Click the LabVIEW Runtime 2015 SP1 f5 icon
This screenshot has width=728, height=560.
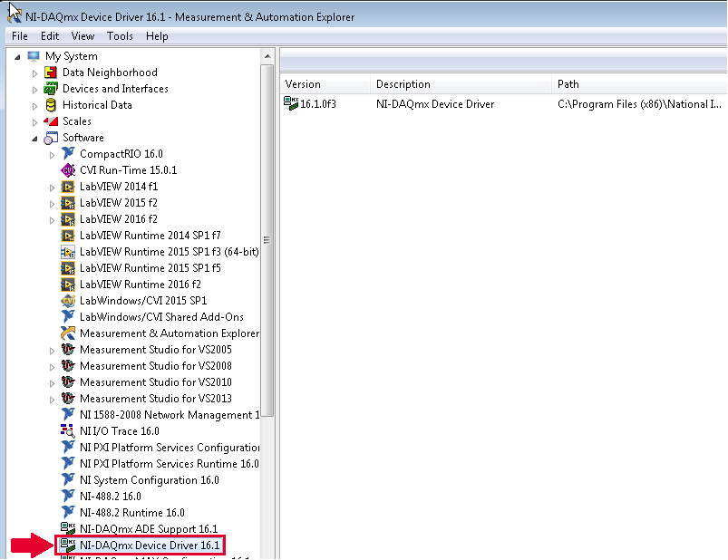coord(68,268)
